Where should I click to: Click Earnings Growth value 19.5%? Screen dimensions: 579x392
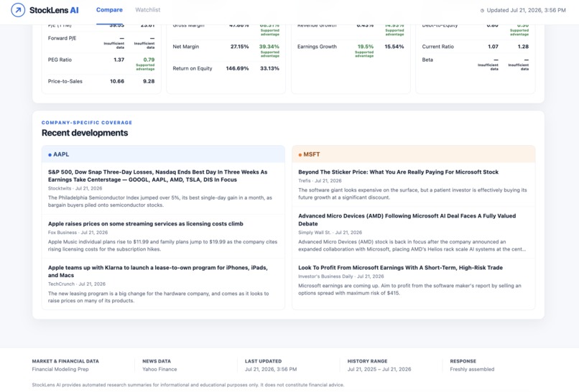tap(366, 47)
